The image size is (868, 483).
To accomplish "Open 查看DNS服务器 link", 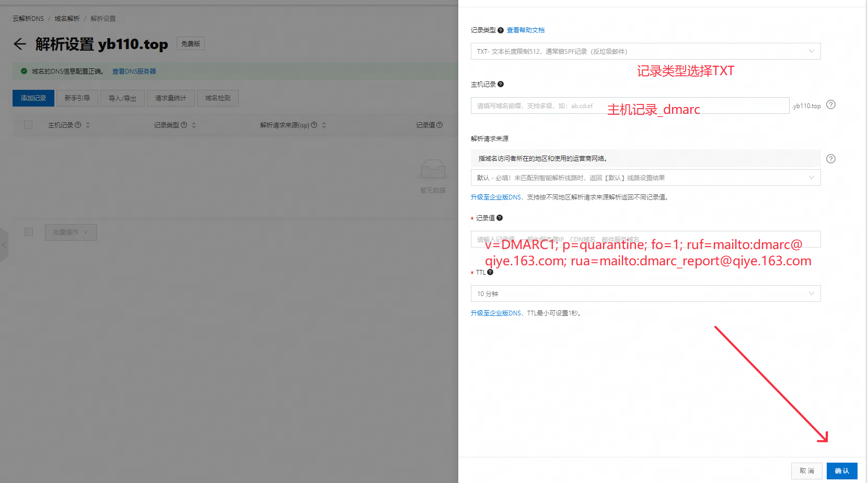I will pyautogui.click(x=134, y=71).
